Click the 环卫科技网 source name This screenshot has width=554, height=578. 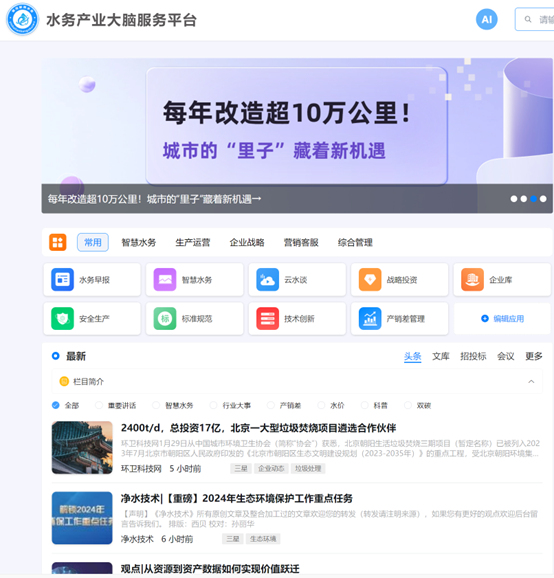pos(141,469)
